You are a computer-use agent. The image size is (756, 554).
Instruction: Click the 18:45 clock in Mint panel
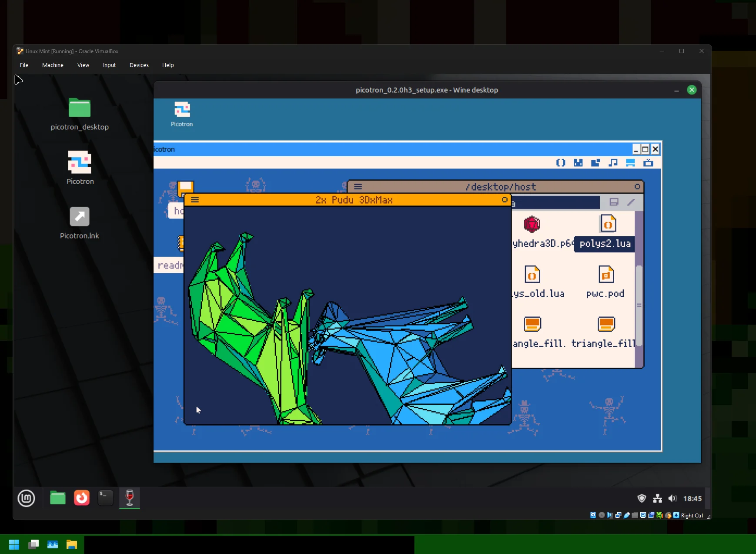(692, 499)
